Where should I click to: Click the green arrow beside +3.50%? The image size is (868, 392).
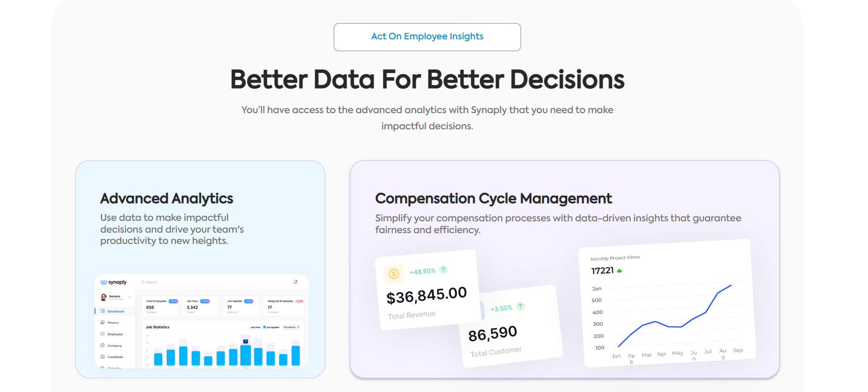click(x=521, y=306)
